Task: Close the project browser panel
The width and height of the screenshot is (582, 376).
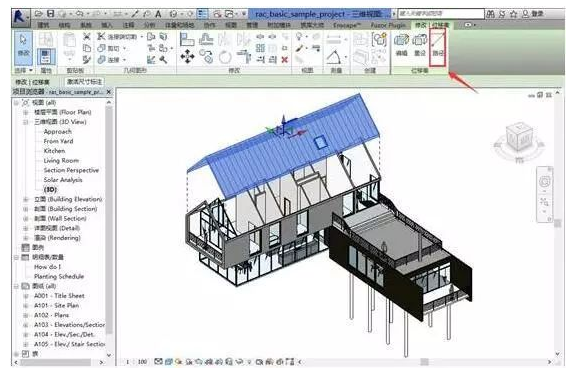Action: point(108,92)
